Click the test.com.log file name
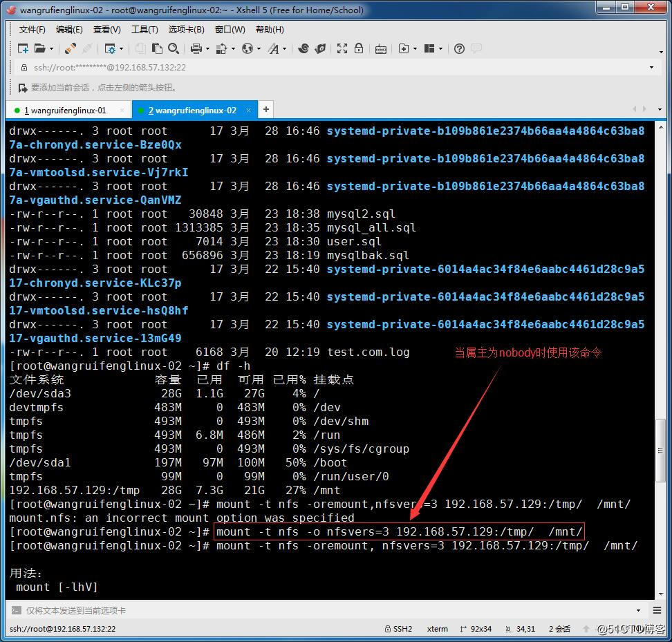Viewport: 672px width, 642px height. pyautogui.click(x=368, y=352)
